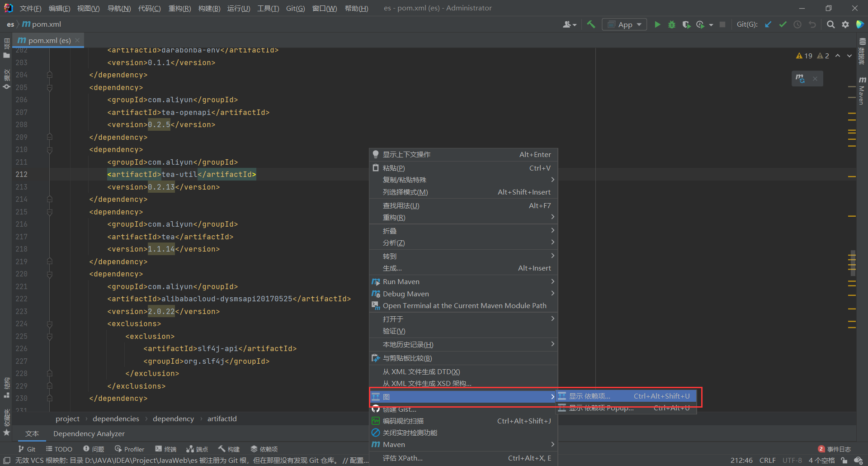This screenshot has height=466, width=868.
Task: Select 显示 依赖项... submenu item
Action: tap(626, 396)
